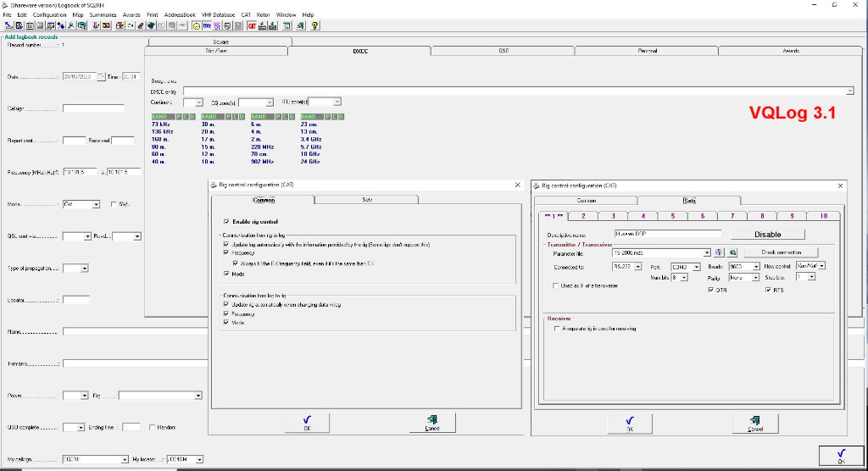Toggle the Enable rig control checkbox
This screenshot has width=868, height=471.
pos(226,222)
